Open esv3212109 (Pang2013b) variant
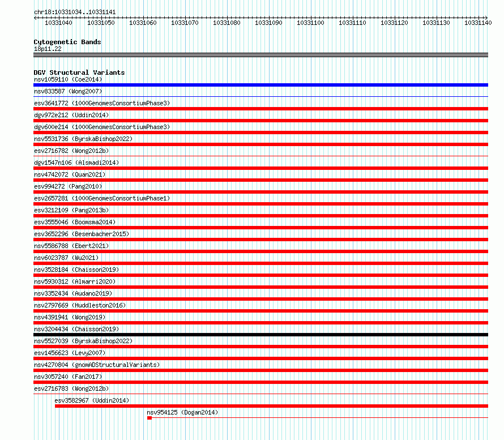This screenshot has width=504, height=440. (71, 210)
